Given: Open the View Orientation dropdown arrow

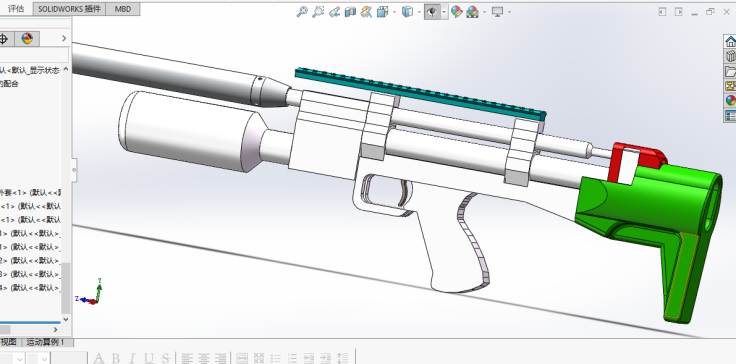Looking at the screenshot, I should point(394,12).
